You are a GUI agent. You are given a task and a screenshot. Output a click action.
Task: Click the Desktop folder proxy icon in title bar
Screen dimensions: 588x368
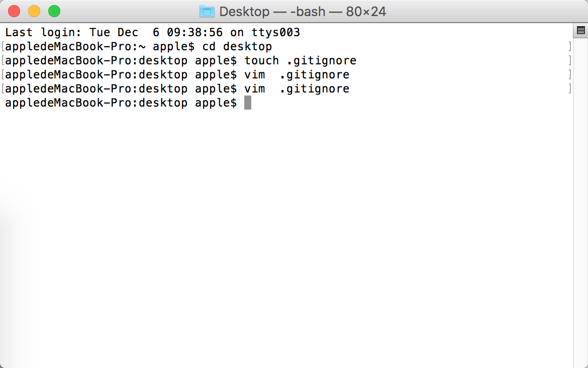(x=207, y=12)
